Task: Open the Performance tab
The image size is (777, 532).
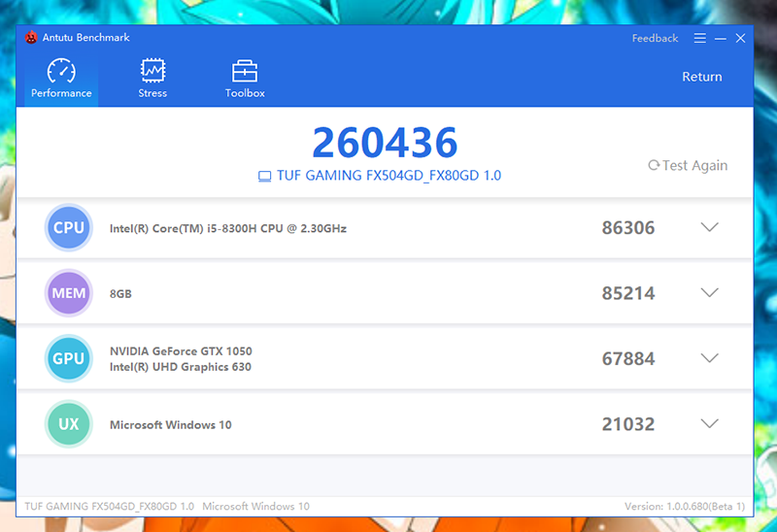Action: [x=61, y=79]
